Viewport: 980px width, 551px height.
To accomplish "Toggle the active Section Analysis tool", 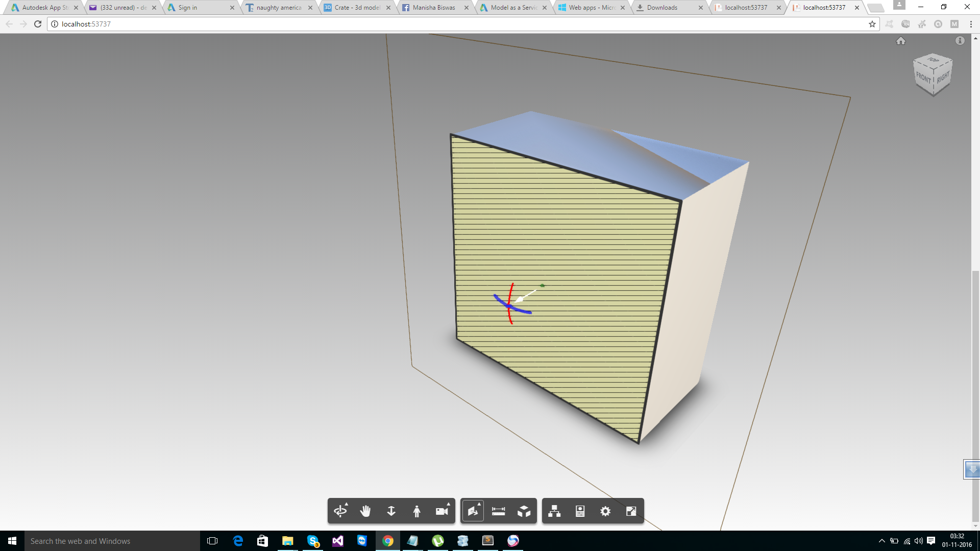I will (473, 511).
